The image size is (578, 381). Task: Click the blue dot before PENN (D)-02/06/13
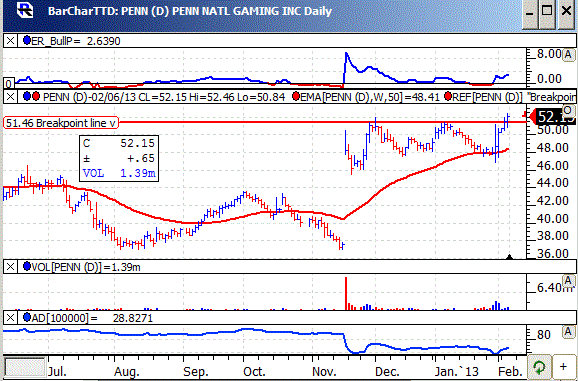[27, 97]
